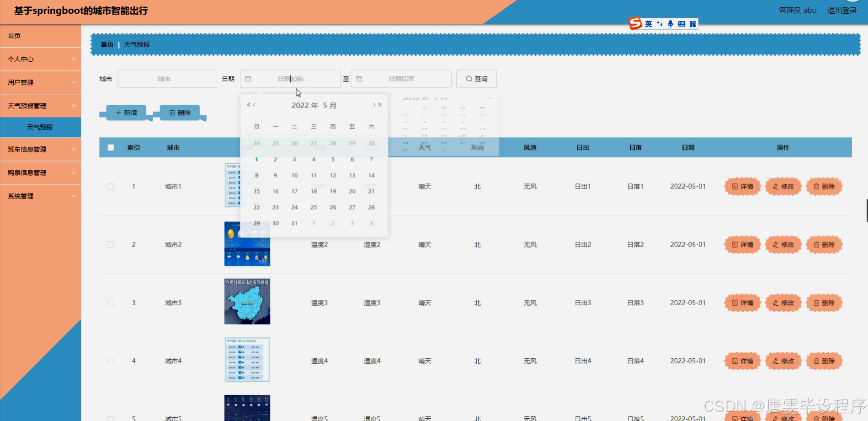Image resolution: width=868 pixels, height=421 pixels.
Task: Select May 31 in the calendar
Action: tap(294, 223)
